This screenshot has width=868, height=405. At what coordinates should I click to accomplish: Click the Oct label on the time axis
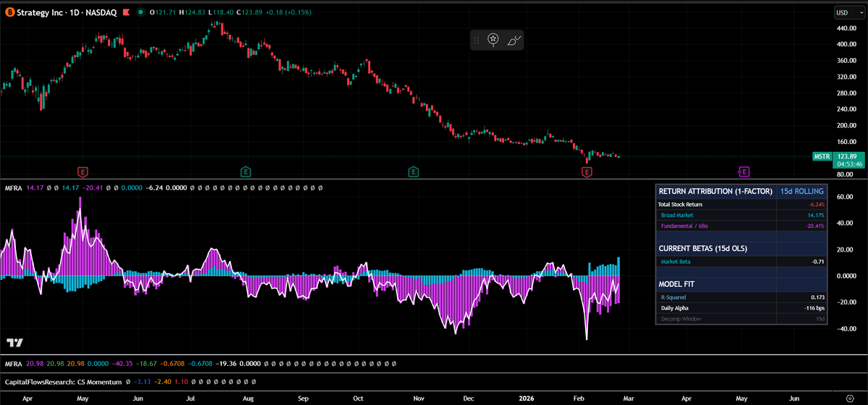[359, 398]
